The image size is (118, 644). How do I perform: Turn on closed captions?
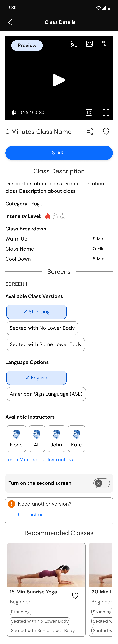click(89, 44)
